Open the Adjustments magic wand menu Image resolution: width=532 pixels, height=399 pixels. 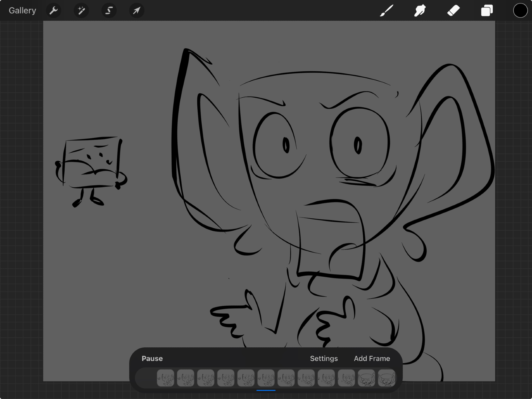coord(81,11)
